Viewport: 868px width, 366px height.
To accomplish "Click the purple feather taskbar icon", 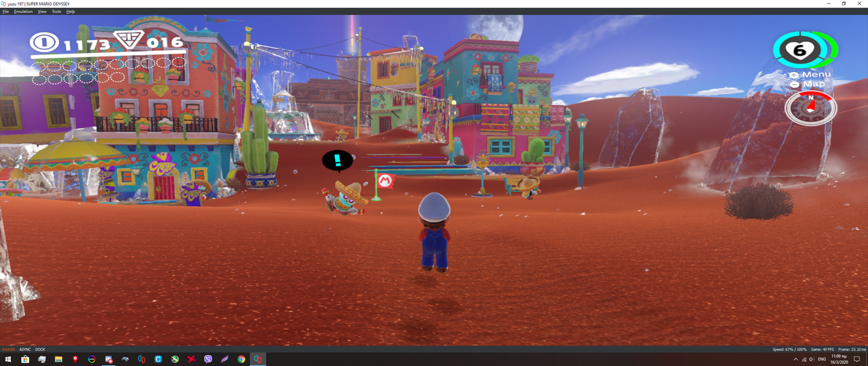I will coord(224,359).
